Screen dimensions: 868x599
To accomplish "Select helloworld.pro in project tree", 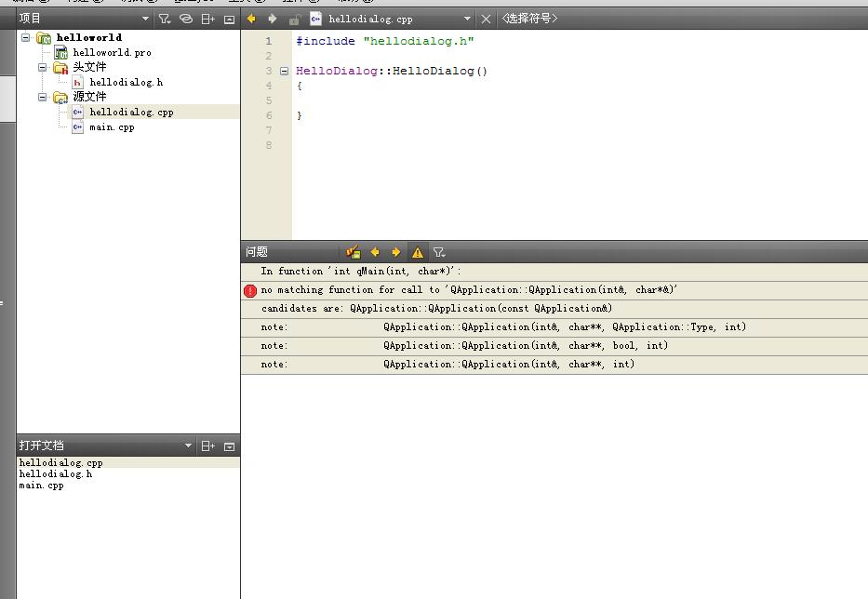I will [x=112, y=53].
